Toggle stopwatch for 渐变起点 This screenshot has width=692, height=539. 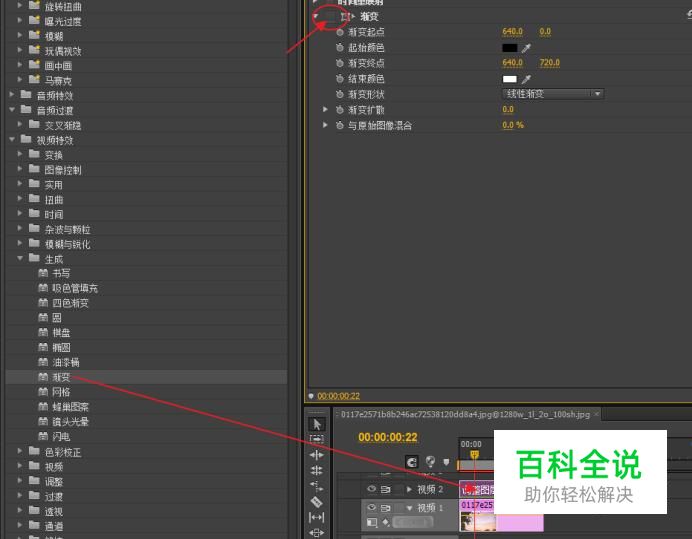coord(339,32)
